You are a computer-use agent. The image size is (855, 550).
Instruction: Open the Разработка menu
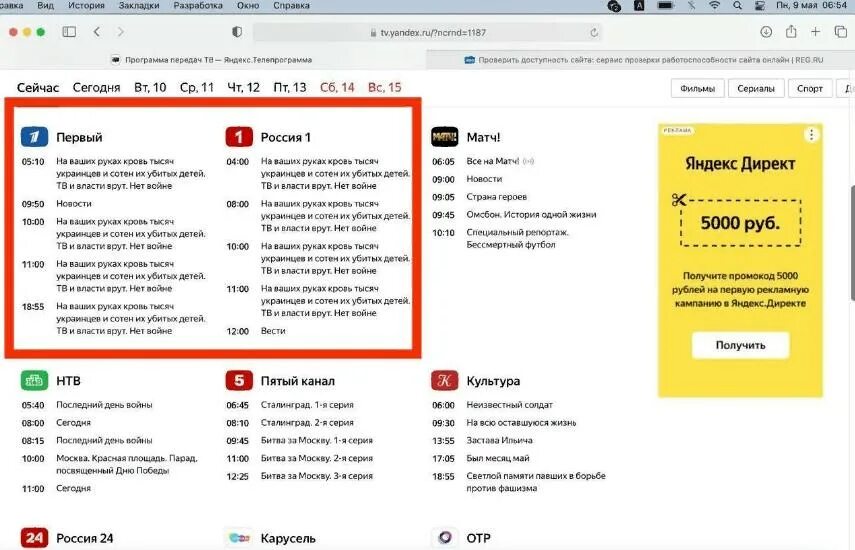coord(198,5)
